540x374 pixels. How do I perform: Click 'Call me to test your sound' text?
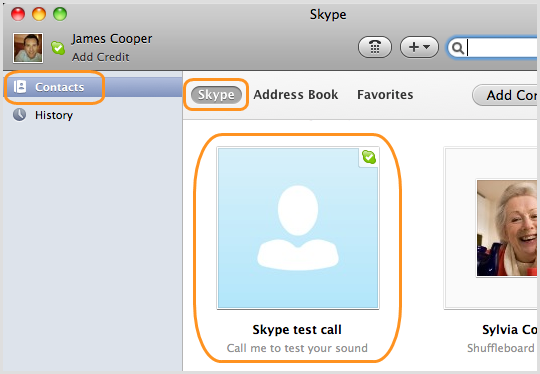[297, 348]
